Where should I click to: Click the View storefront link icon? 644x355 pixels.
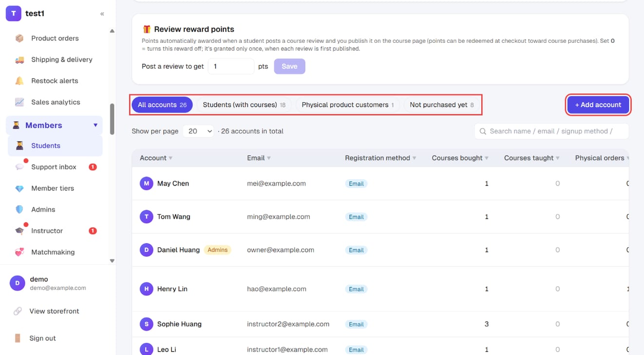[x=18, y=311]
